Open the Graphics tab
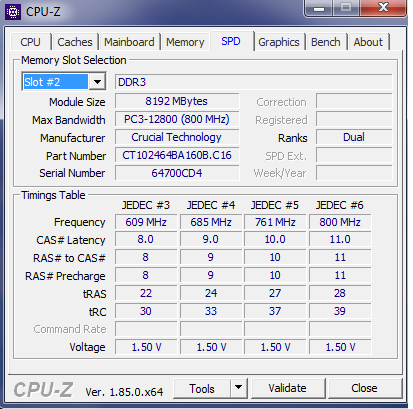Viewport: 413px width, 409px height. coord(279,42)
